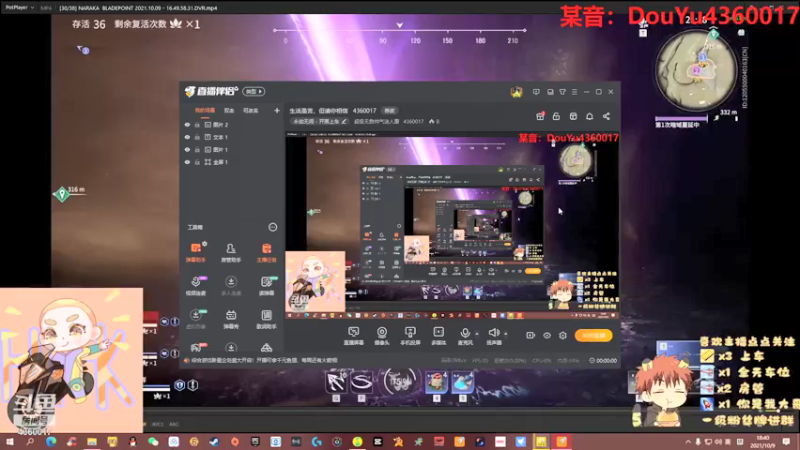Open the 视频连麦 tool in the toolbox
Viewport: 800px width, 450px height.
pos(195,286)
